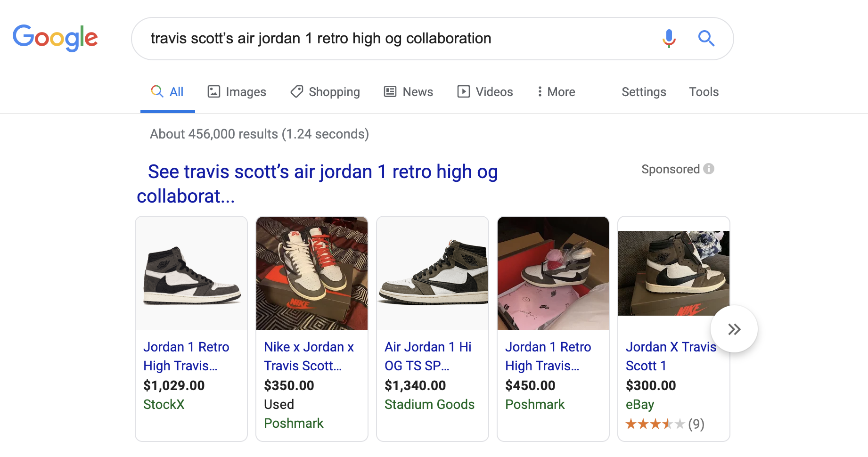Click the 'About 456,000 results' text

point(259,134)
